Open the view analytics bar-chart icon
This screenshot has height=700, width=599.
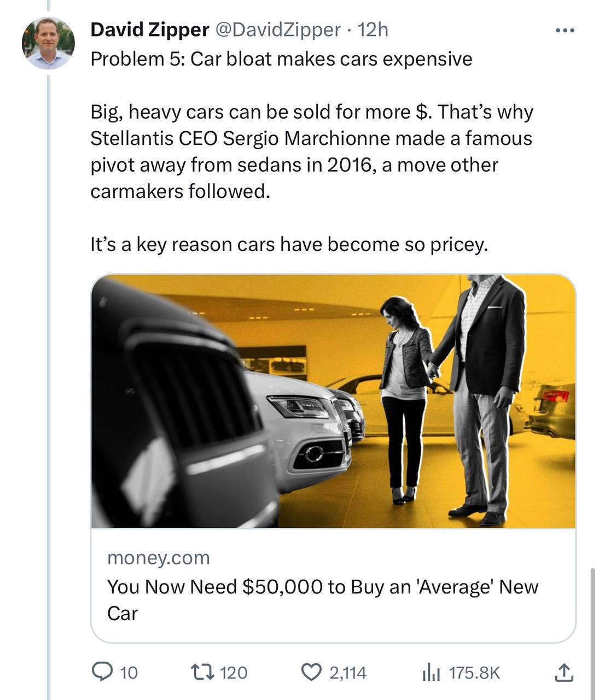[431, 672]
